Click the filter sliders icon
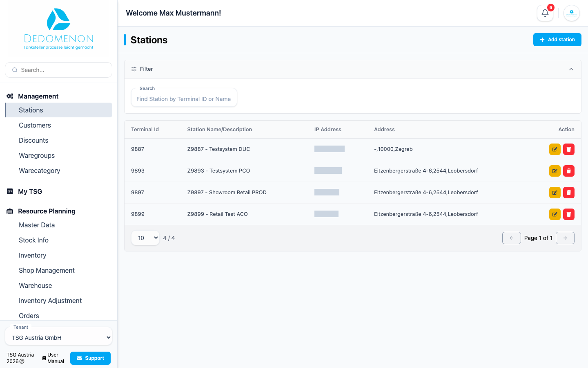This screenshot has height=368, width=588. [x=134, y=69]
